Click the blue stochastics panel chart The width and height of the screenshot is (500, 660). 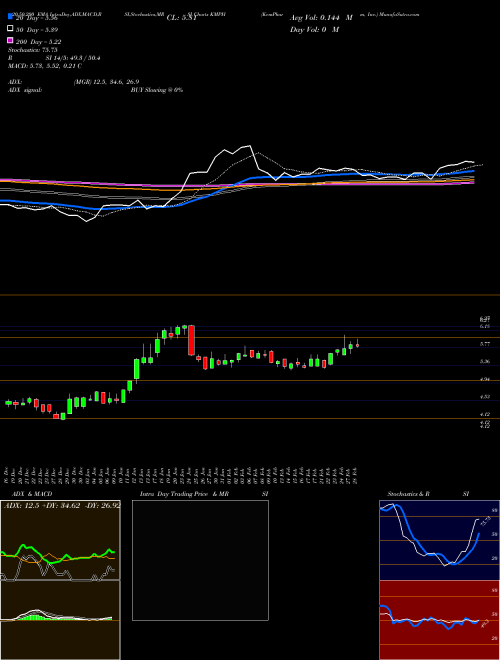click(439, 540)
